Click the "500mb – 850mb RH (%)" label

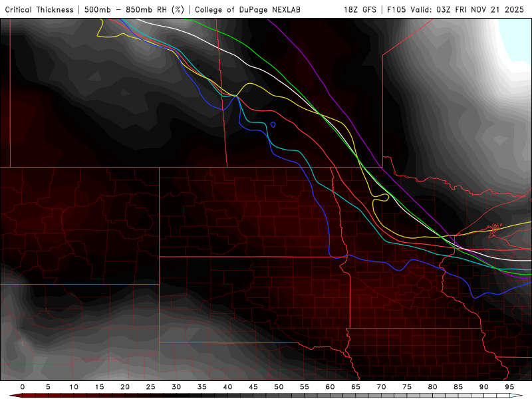[x=134, y=9]
